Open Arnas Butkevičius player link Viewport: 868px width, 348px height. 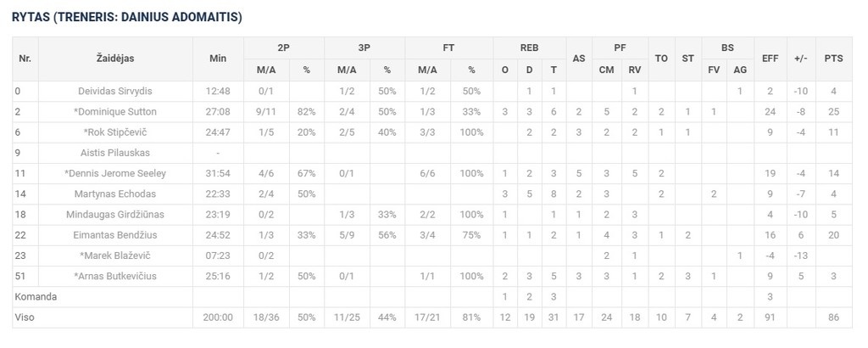coord(115,276)
